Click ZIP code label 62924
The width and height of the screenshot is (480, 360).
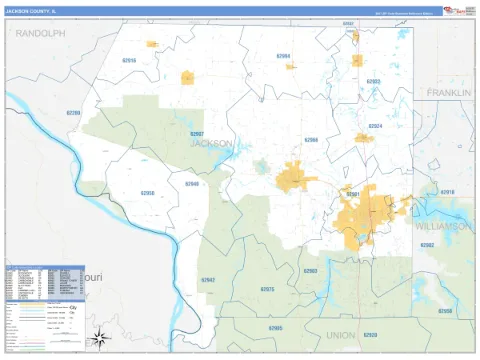point(375,126)
